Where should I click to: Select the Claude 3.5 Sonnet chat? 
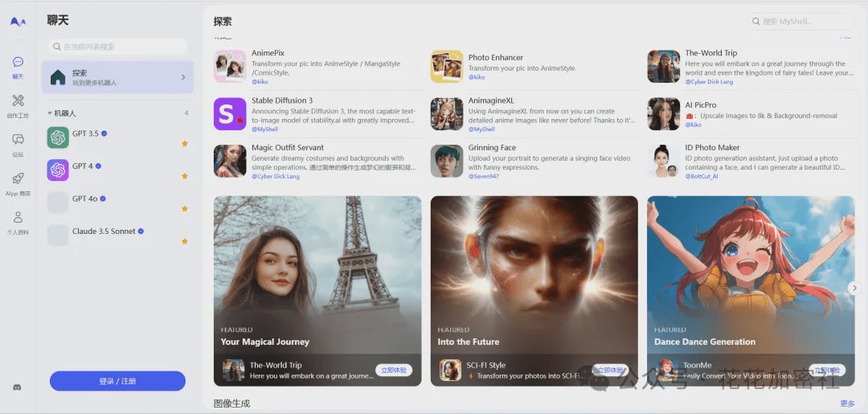(x=117, y=236)
